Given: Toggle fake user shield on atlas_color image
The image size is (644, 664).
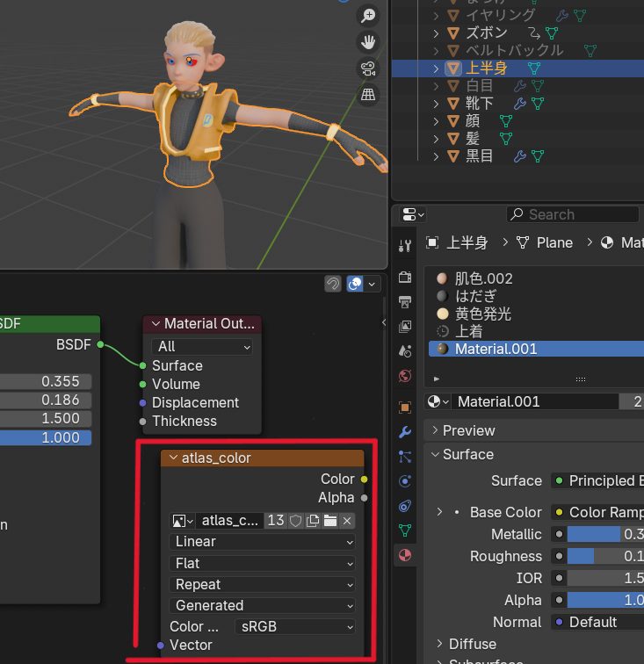Looking at the screenshot, I should [x=295, y=521].
